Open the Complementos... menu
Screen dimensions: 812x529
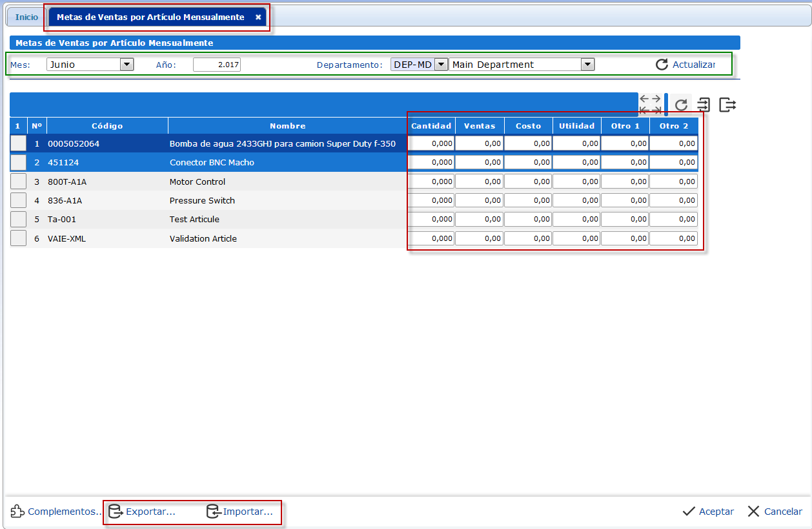coord(56,512)
